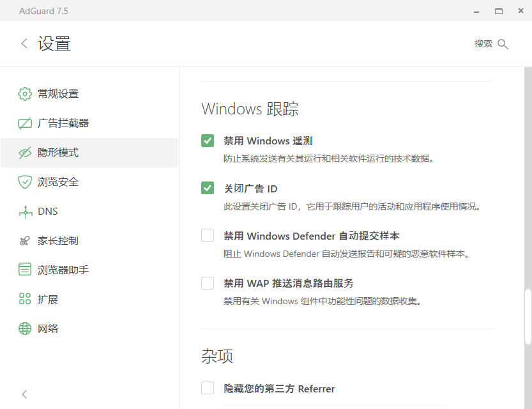Click the 家长控制 icon
532x409 pixels.
25,241
